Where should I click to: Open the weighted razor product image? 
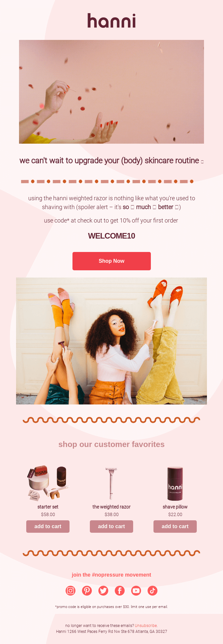[111, 484]
